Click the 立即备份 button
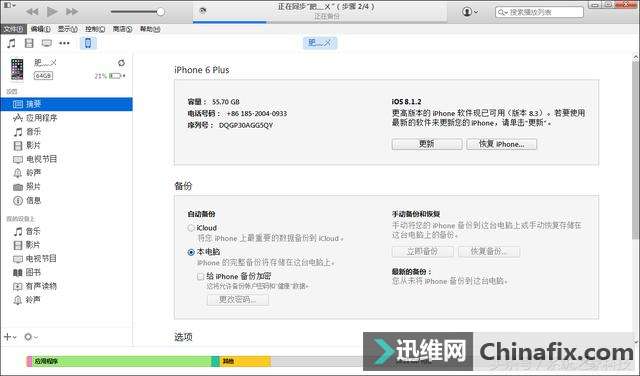The width and height of the screenshot is (640, 376). click(x=422, y=251)
